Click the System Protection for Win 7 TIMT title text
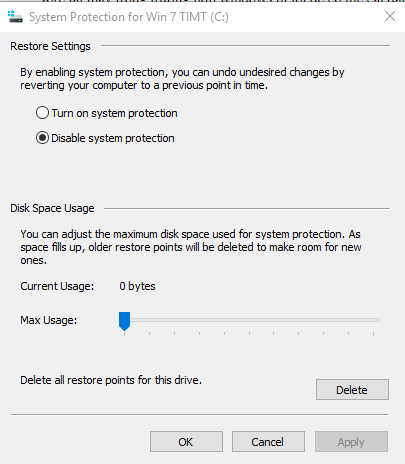 point(129,17)
